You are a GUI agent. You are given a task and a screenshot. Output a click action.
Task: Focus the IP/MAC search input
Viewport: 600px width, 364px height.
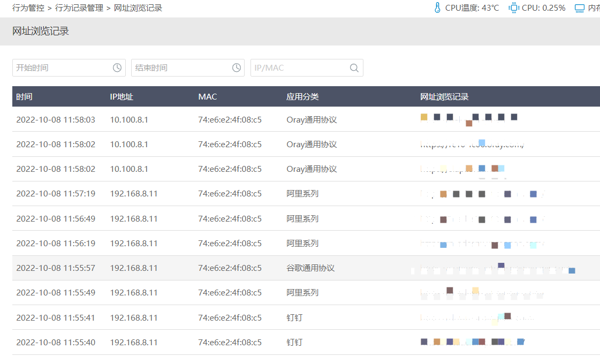(299, 68)
